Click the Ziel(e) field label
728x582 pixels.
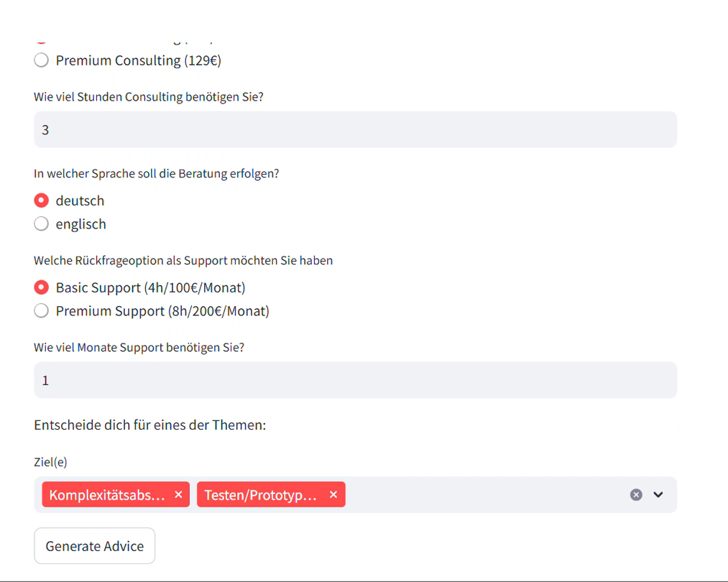[50, 462]
